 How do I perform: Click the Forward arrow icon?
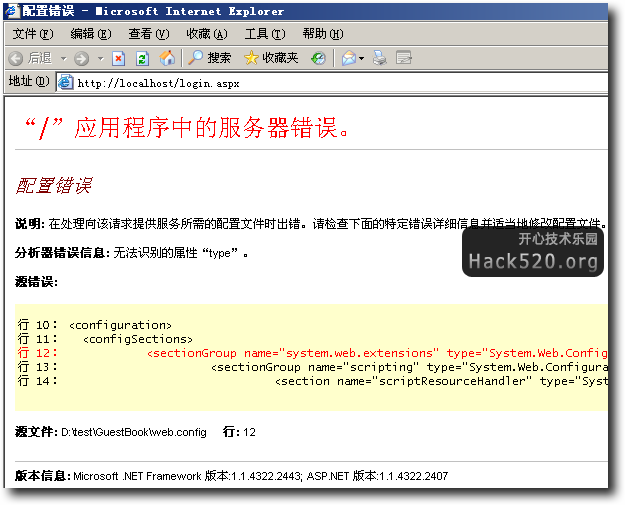click(82, 59)
